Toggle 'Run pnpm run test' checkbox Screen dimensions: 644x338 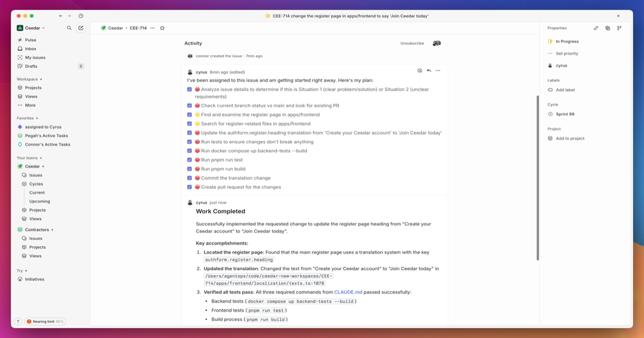coord(189,160)
